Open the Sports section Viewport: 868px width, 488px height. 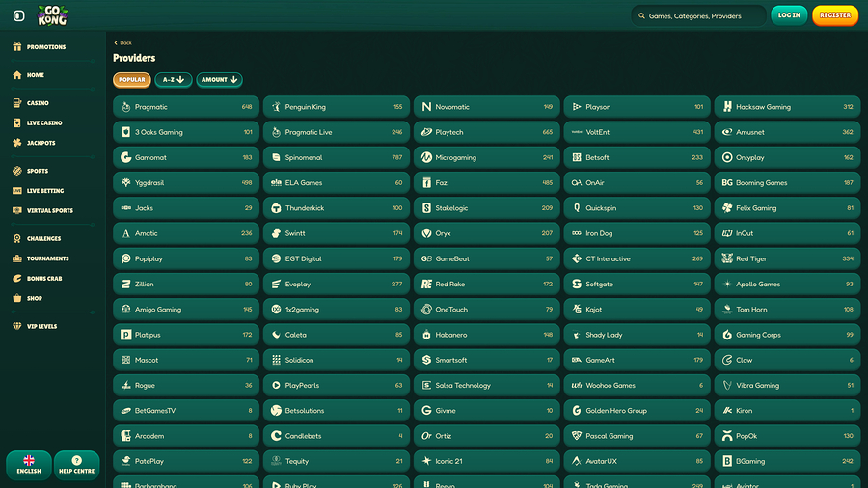[x=37, y=171]
